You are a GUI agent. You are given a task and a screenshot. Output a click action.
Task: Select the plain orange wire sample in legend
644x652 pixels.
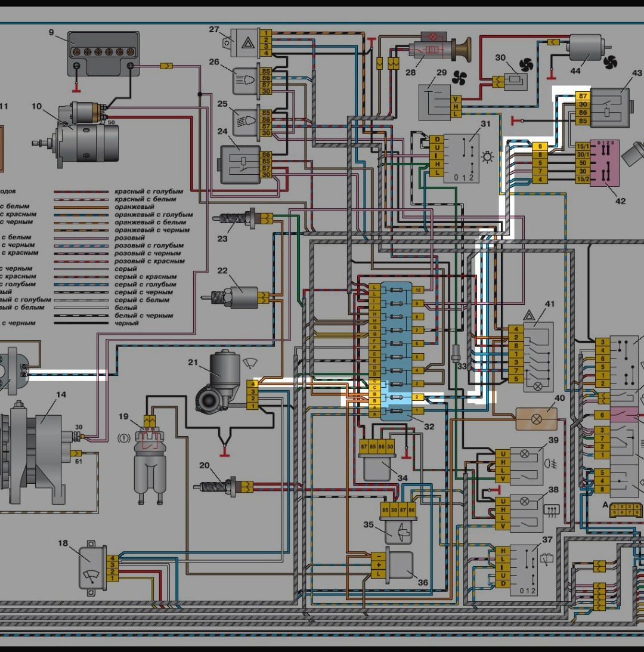(81, 207)
